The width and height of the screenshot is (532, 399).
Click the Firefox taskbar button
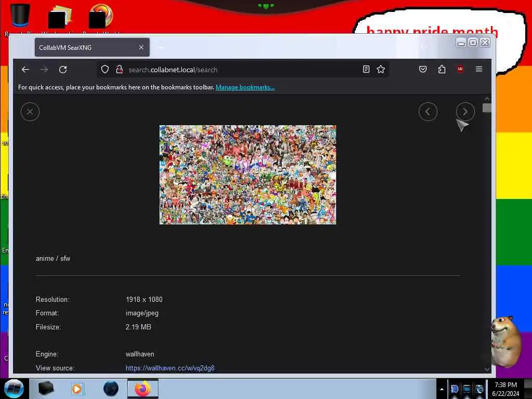click(x=143, y=389)
